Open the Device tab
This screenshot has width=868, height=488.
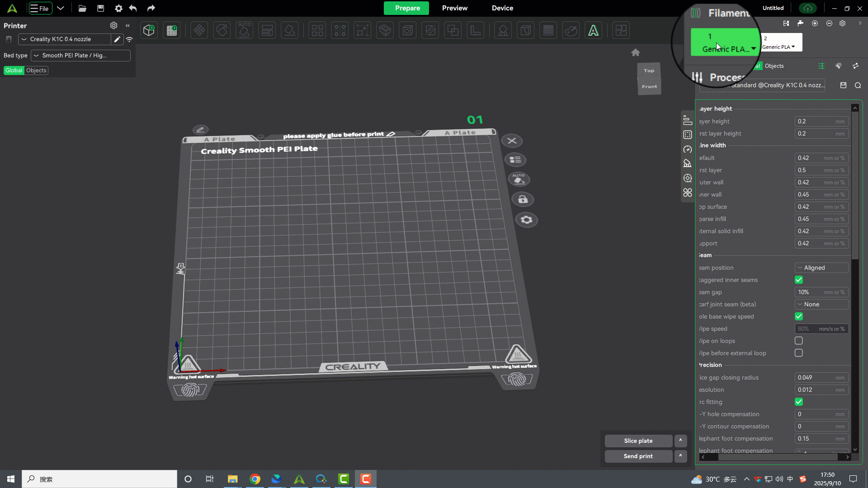pos(502,8)
